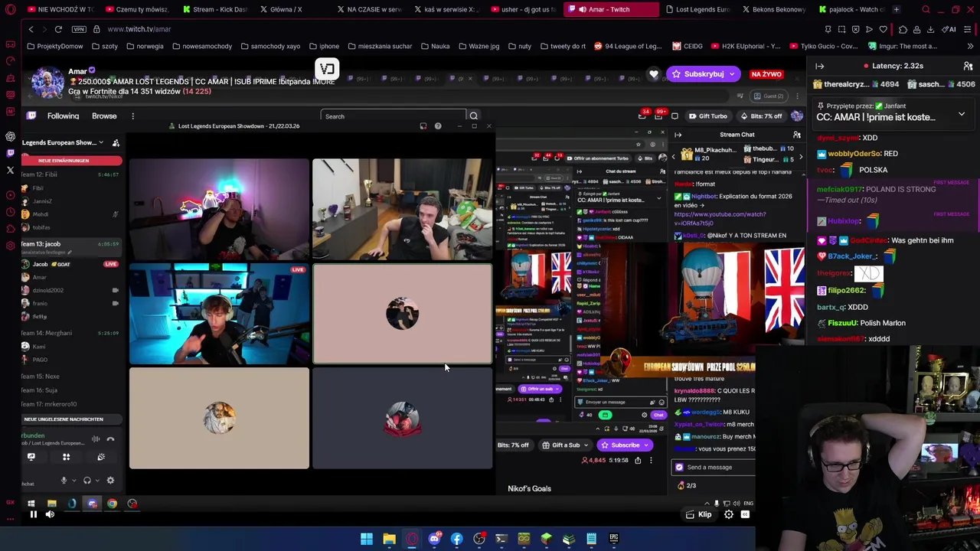Toggle the VPN badge in address bar

(79, 29)
